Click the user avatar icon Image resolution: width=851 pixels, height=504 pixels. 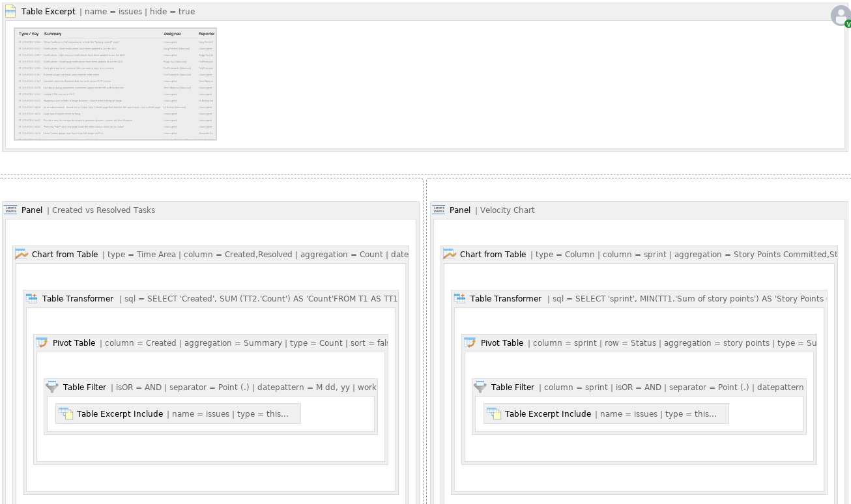pyautogui.click(x=840, y=16)
